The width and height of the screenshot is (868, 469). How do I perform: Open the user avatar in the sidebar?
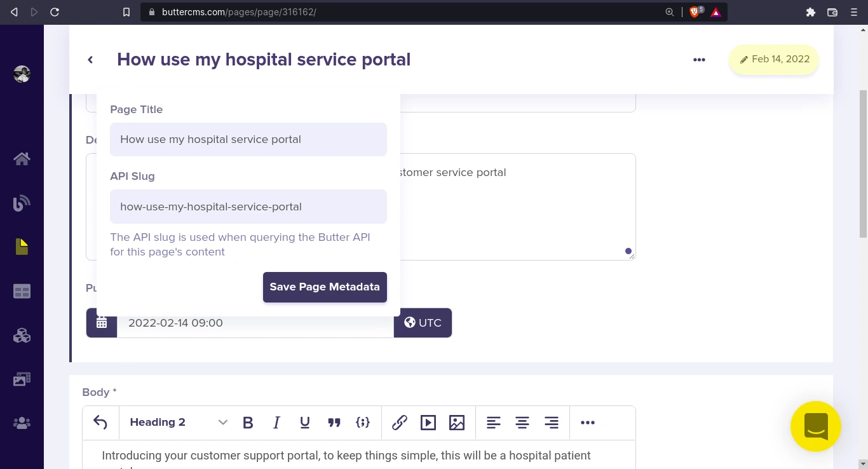22,74
